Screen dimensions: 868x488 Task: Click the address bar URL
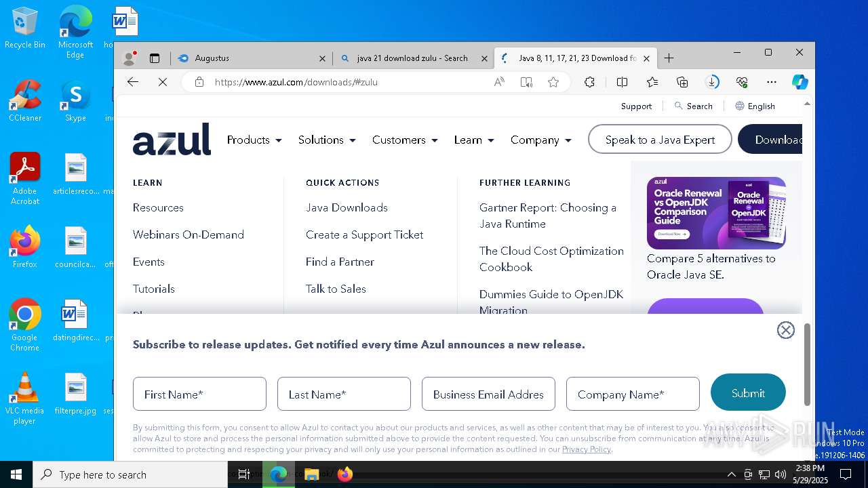point(296,82)
